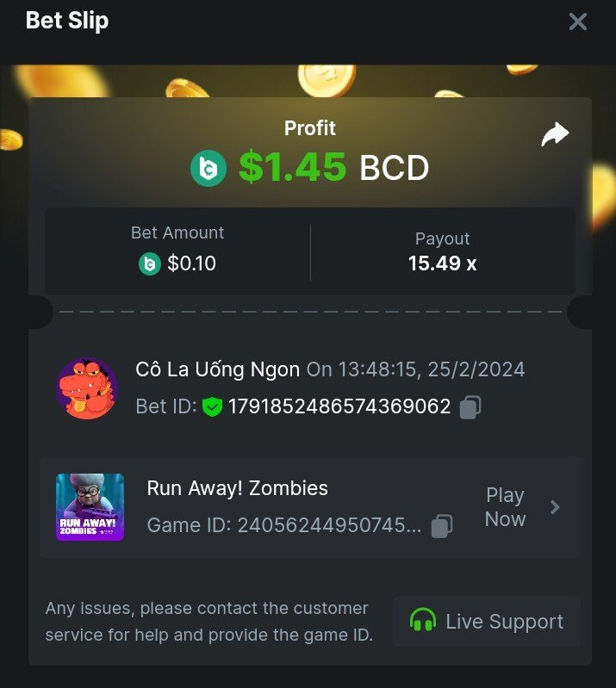The height and width of the screenshot is (688, 616).
Task: Click the truncated Game ID text
Action: pos(284,525)
